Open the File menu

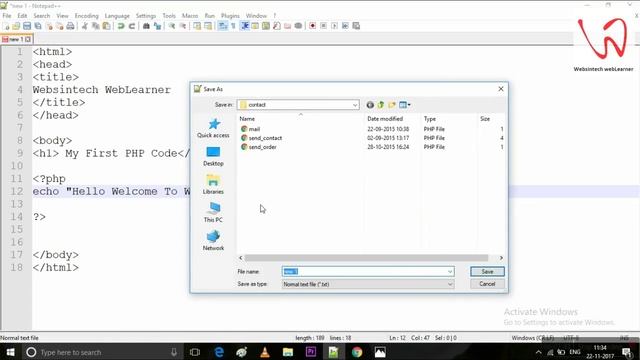tap(7, 16)
